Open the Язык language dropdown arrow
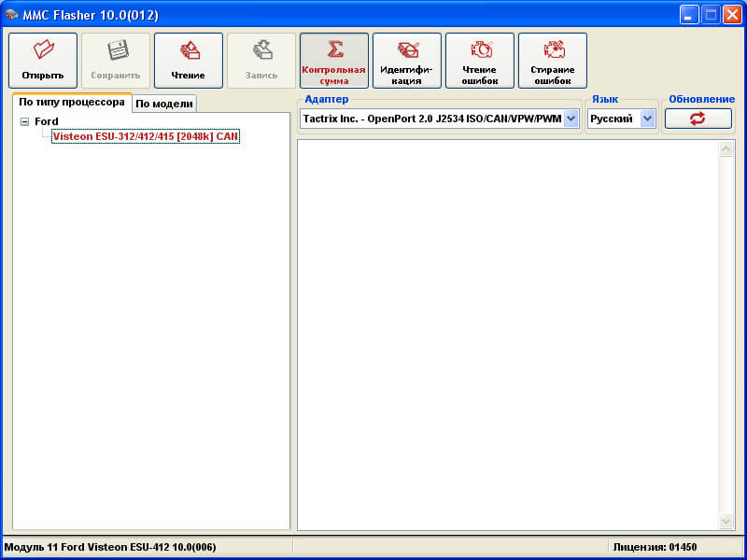 [x=647, y=119]
